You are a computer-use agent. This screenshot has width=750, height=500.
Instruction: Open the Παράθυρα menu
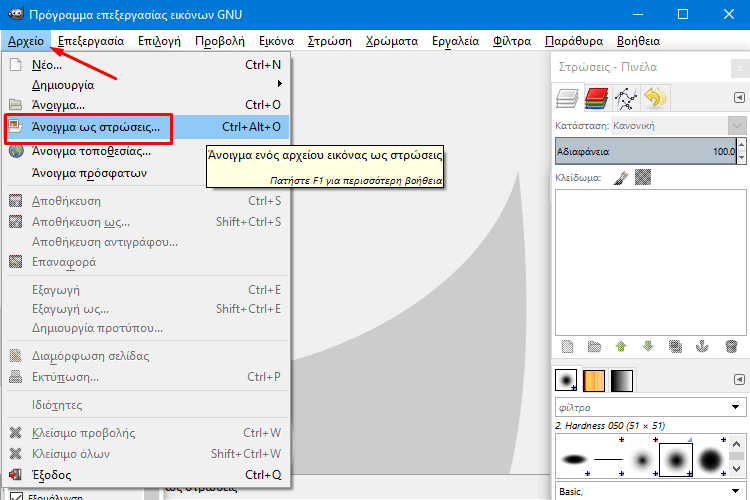[x=574, y=41]
